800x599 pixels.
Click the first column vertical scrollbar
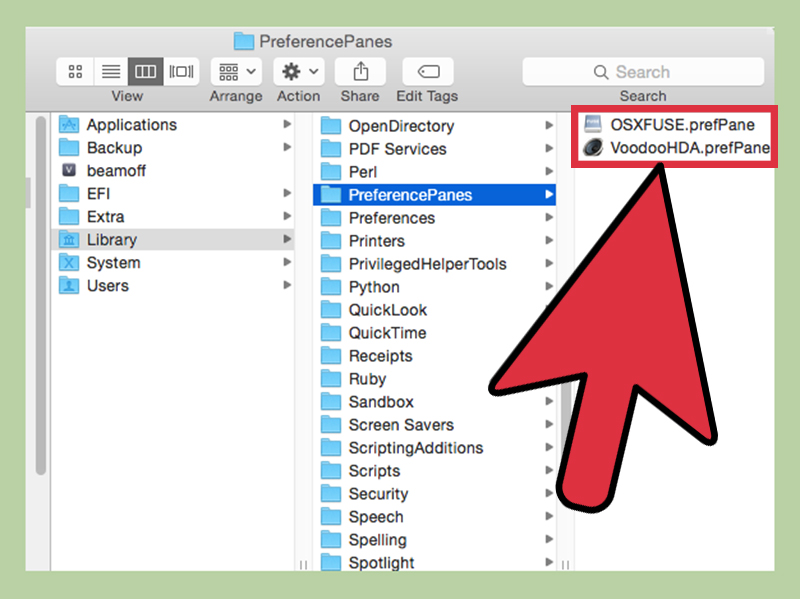tap(41, 296)
